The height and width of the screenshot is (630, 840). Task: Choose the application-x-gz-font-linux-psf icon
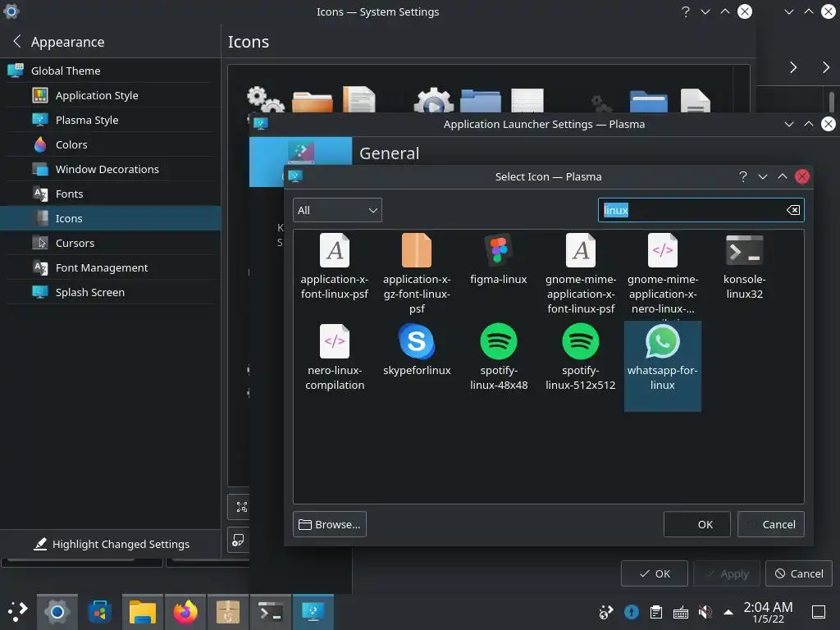[416, 266]
